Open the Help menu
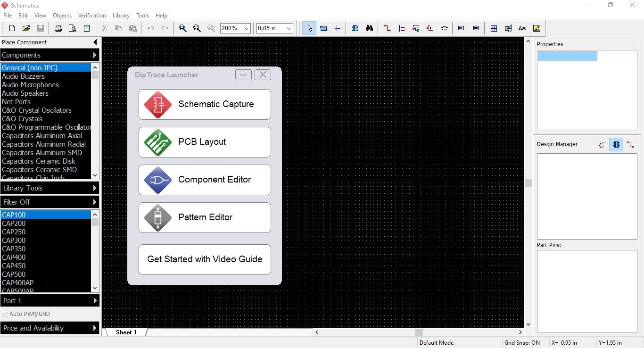The height and width of the screenshot is (348, 644). [x=161, y=16]
